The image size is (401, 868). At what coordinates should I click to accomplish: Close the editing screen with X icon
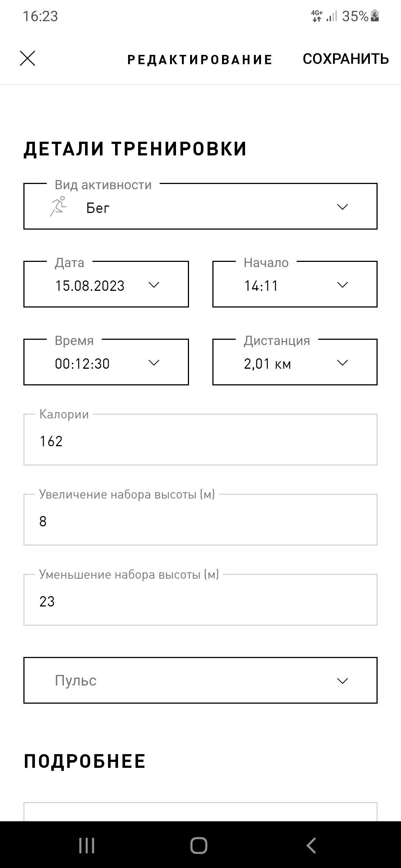(x=27, y=59)
